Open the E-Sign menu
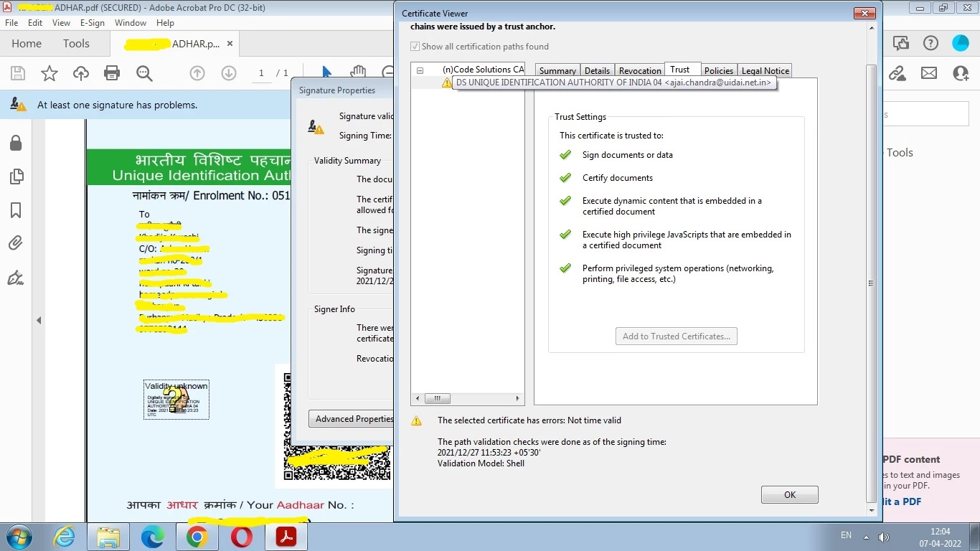Screen dimensions: 980x551 click(93, 23)
